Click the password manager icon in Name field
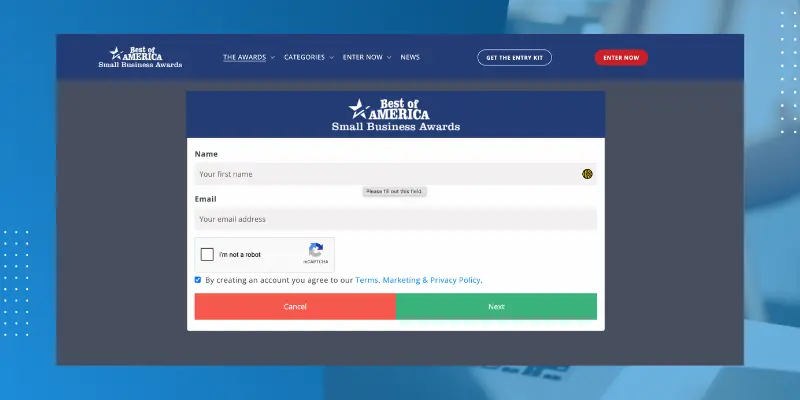Image resolution: width=800 pixels, height=400 pixels. coord(587,174)
